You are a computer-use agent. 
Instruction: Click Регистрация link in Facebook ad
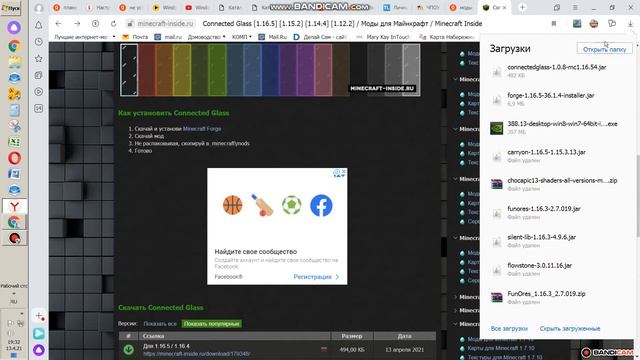(x=316, y=277)
